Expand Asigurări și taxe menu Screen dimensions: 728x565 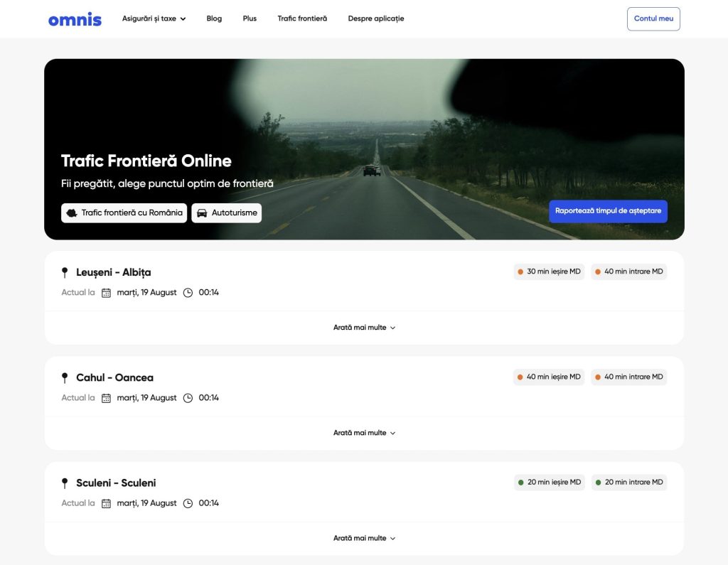(x=154, y=18)
